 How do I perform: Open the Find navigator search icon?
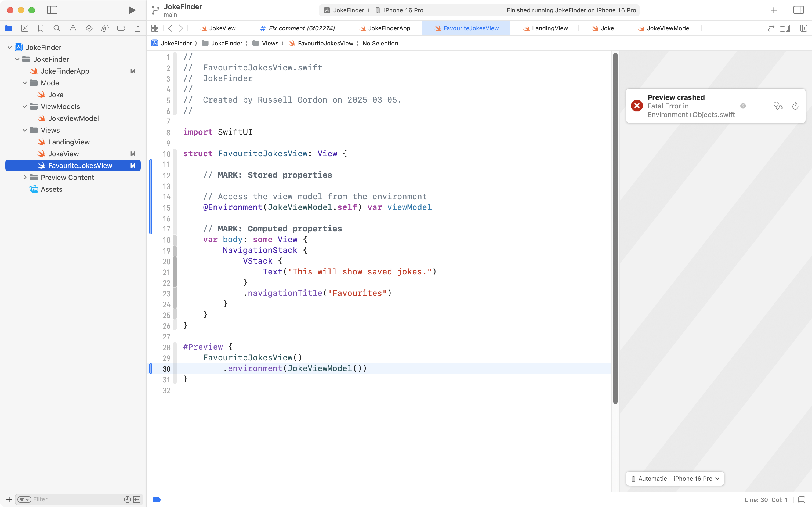tap(57, 28)
